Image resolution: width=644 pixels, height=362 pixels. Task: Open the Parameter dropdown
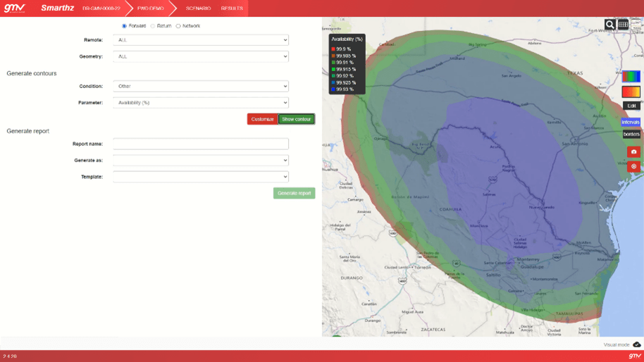coord(201,103)
